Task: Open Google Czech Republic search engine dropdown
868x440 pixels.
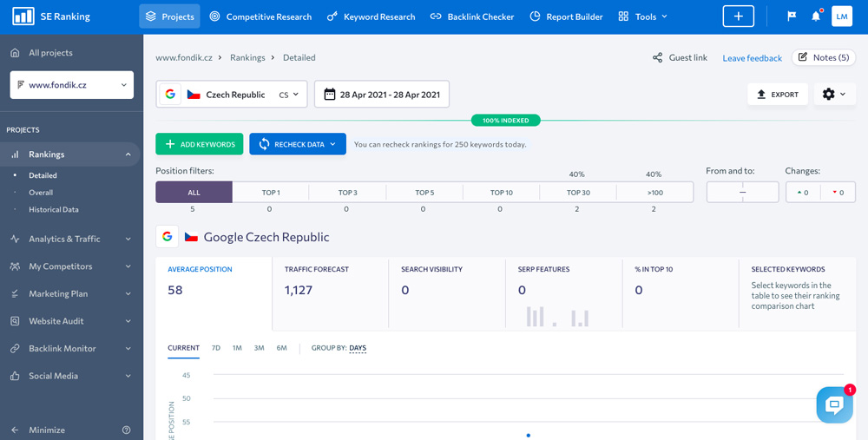Action: click(232, 94)
